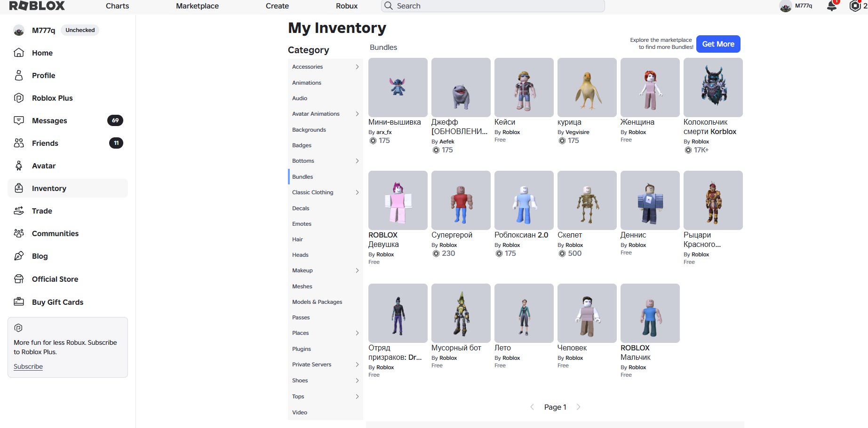Screen dimensions: 868x428
Task: Open the Скелет bundle thumbnail
Action: pos(587,200)
